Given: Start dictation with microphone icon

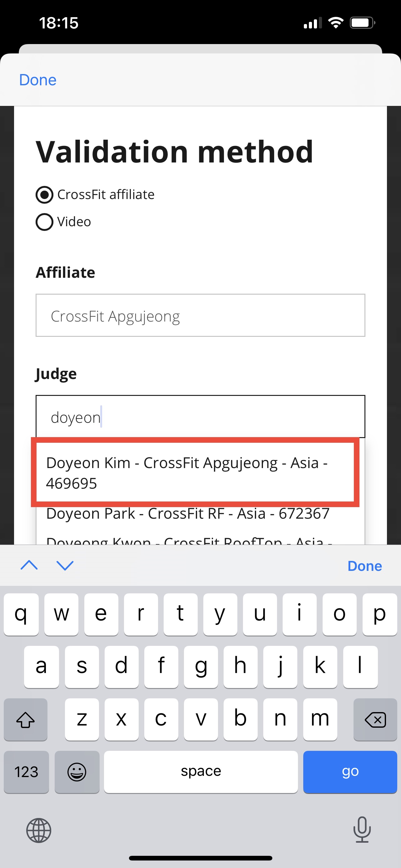Looking at the screenshot, I should pyautogui.click(x=362, y=830).
